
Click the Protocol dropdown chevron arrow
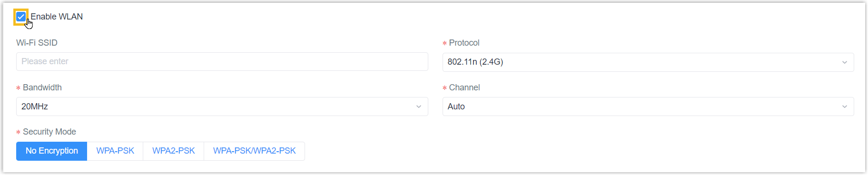click(845, 62)
